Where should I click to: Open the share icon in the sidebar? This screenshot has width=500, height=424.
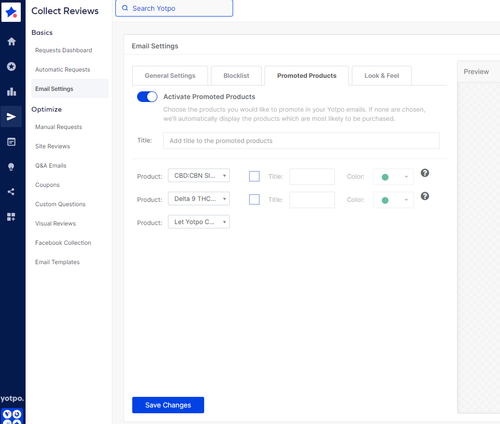(11, 192)
